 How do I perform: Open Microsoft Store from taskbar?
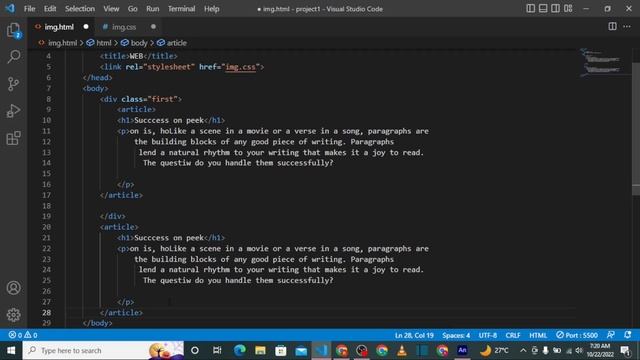(280, 351)
